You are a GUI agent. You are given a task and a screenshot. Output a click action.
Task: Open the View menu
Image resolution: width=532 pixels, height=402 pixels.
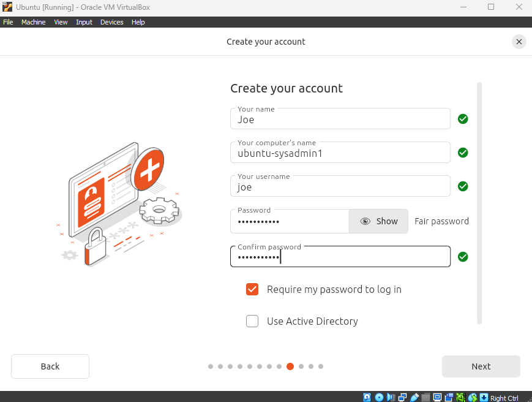tap(61, 22)
